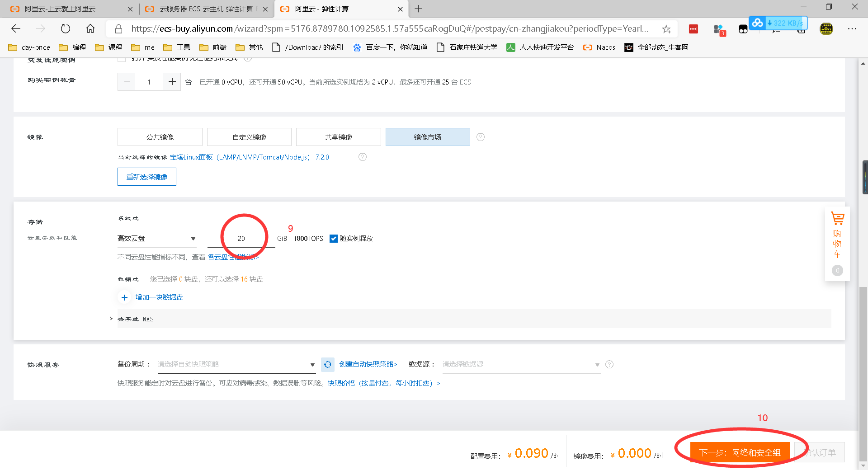
Task: Open the 课程 bookmark folder
Action: [x=109, y=47]
